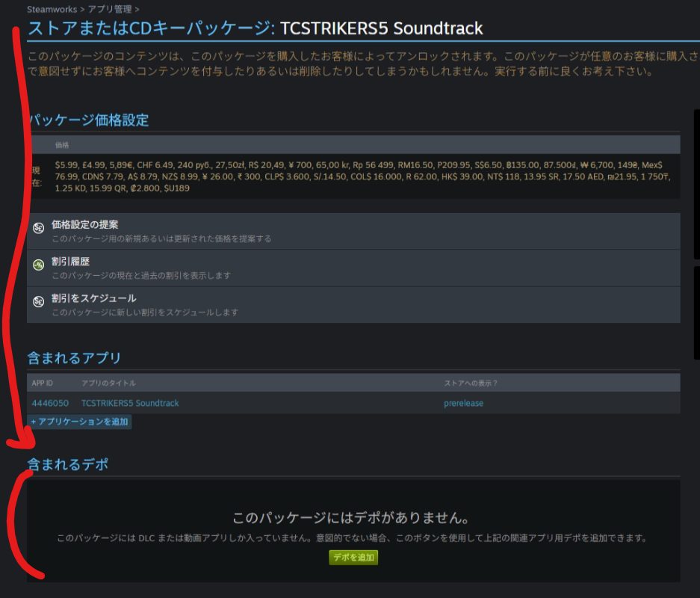Open App ID 4446050 link

click(x=50, y=403)
